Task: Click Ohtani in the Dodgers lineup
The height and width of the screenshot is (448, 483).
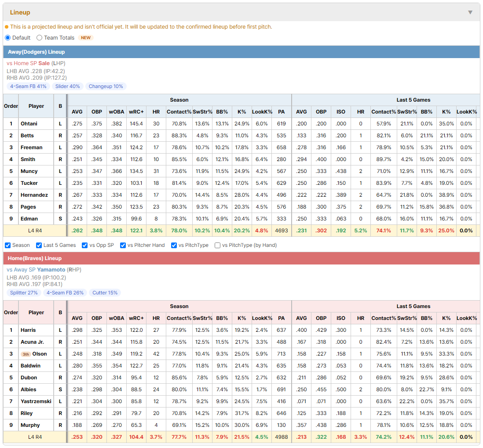Action: (x=29, y=124)
